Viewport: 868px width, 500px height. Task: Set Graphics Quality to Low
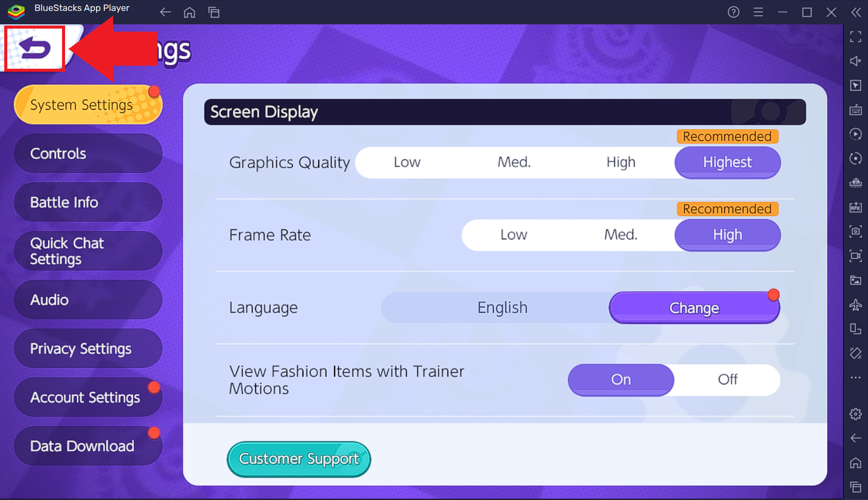point(407,162)
